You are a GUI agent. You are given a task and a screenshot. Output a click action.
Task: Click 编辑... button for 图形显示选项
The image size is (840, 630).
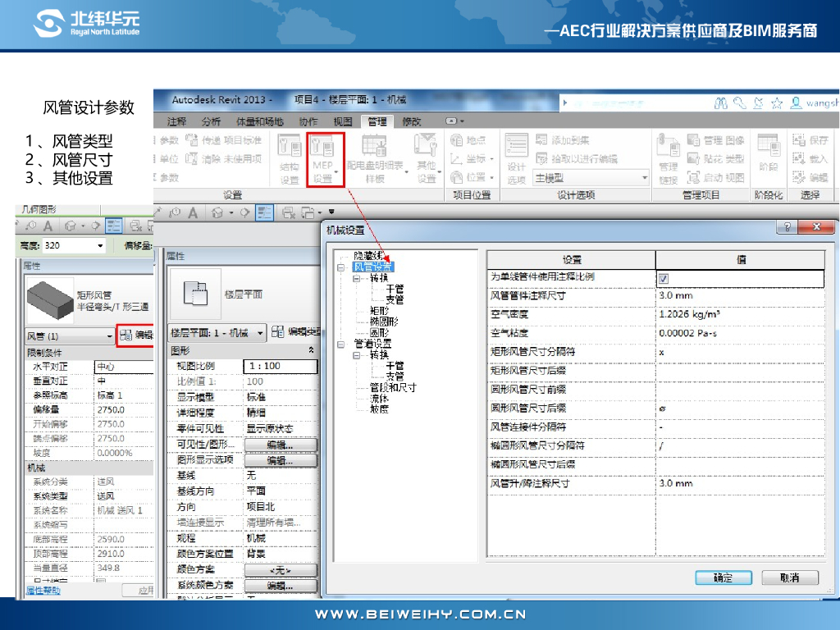(281, 460)
